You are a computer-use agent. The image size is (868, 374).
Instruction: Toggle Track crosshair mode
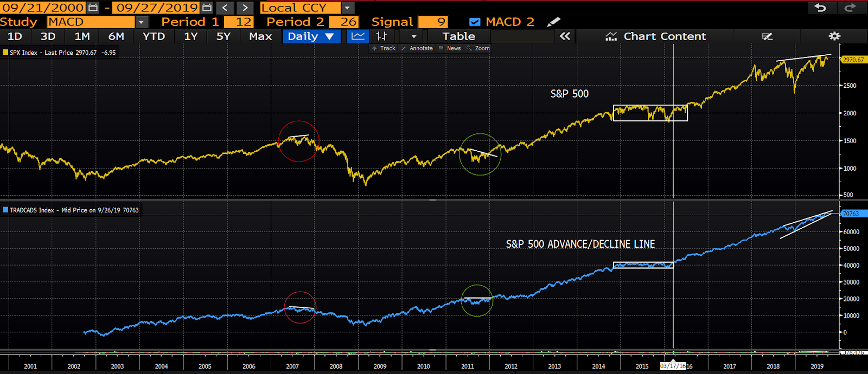(384, 48)
